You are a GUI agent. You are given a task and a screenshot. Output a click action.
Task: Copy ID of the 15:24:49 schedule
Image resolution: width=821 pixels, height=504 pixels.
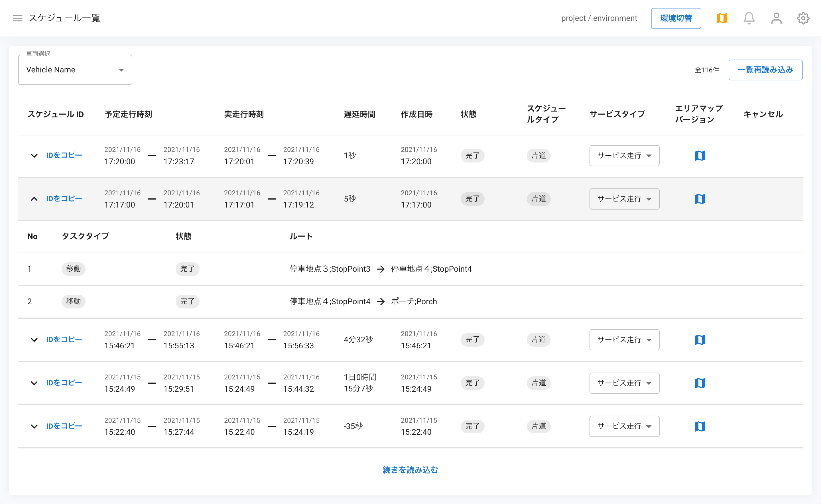pos(64,383)
